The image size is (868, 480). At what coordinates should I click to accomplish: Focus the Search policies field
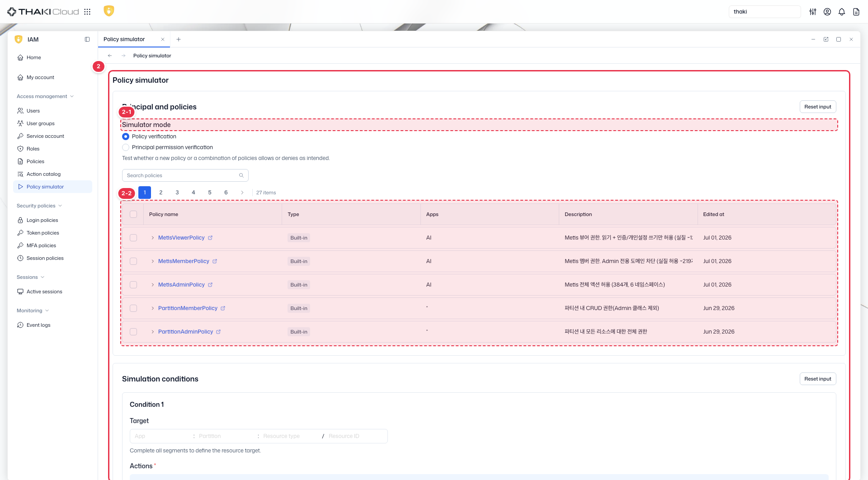pyautogui.click(x=185, y=175)
